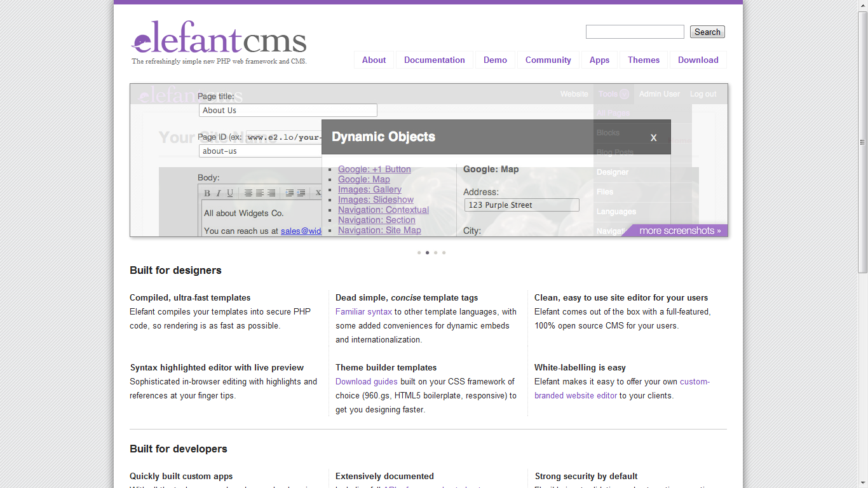Click into the search text field
The image size is (868, 488).
pos(635,32)
